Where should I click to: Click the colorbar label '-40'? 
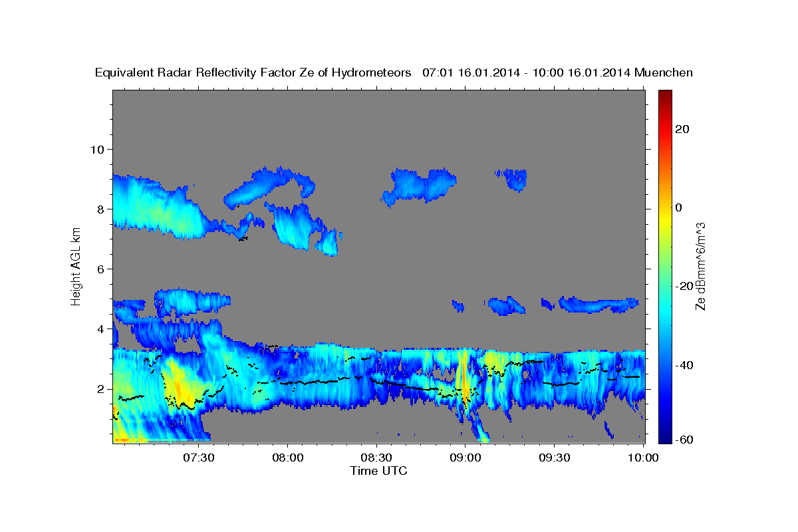tap(684, 364)
